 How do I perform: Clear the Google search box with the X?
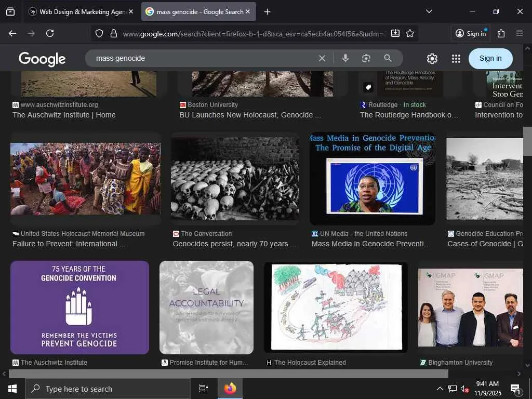[322, 58]
